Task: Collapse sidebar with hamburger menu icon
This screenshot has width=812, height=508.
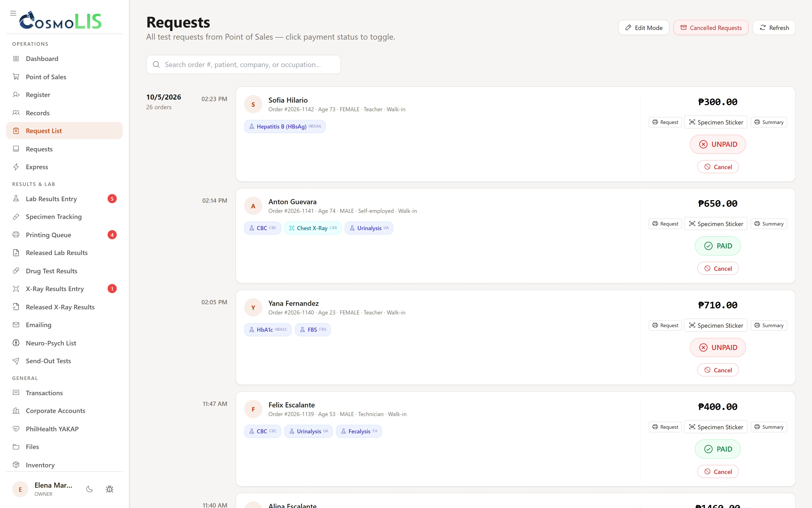Action: pyautogui.click(x=13, y=13)
